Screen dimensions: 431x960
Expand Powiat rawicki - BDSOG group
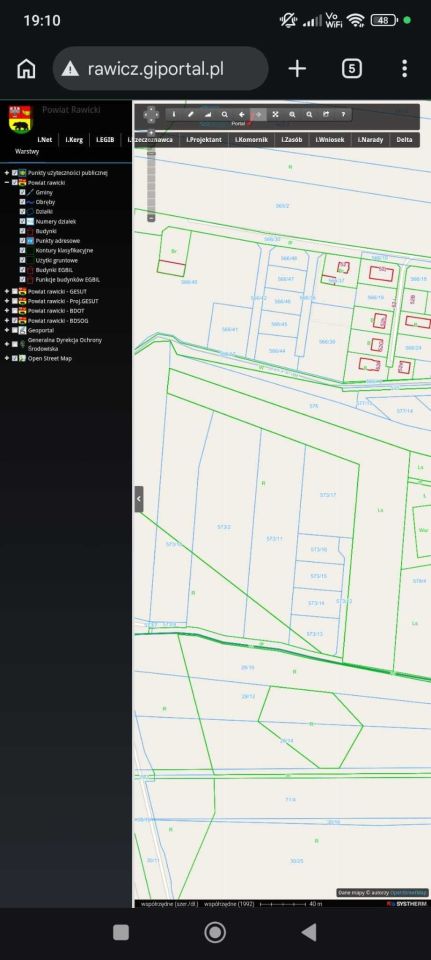(x=7, y=320)
